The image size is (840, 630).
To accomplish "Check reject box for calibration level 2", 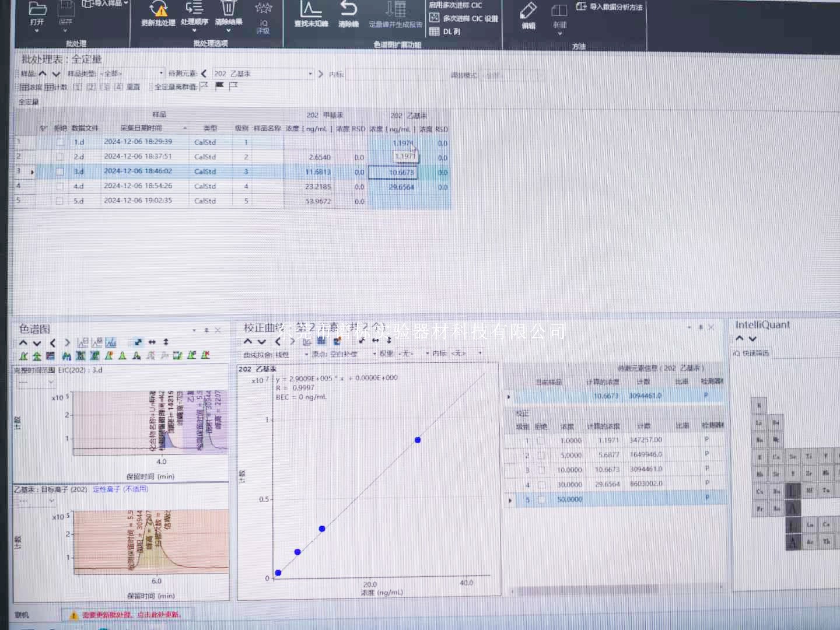I will pos(541,455).
